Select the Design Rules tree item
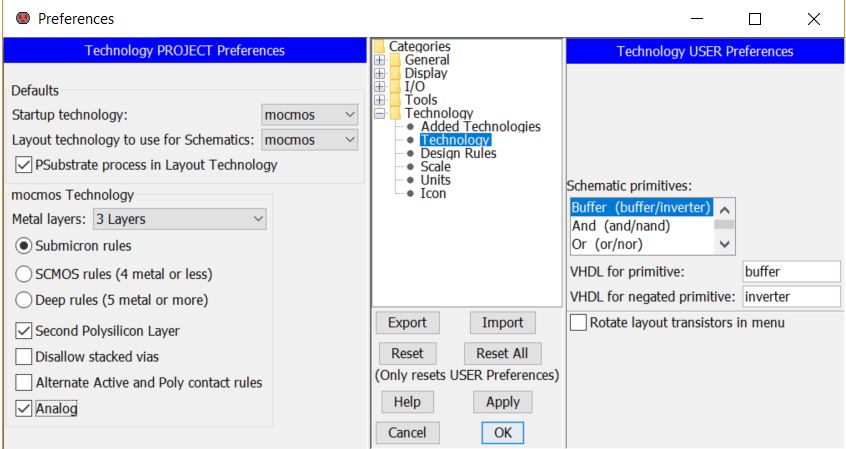Viewport: 846px width, 449px height. [x=458, y=154]
